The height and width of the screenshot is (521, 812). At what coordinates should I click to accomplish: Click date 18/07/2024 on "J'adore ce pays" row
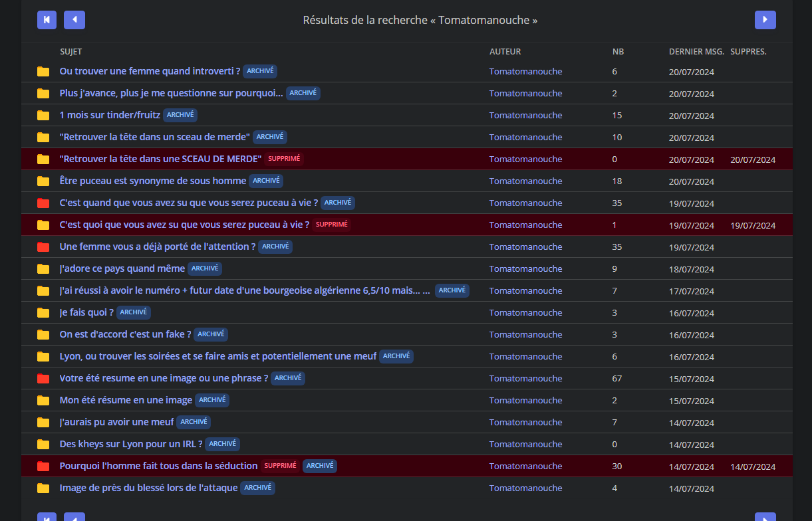(x=692, y=269)
